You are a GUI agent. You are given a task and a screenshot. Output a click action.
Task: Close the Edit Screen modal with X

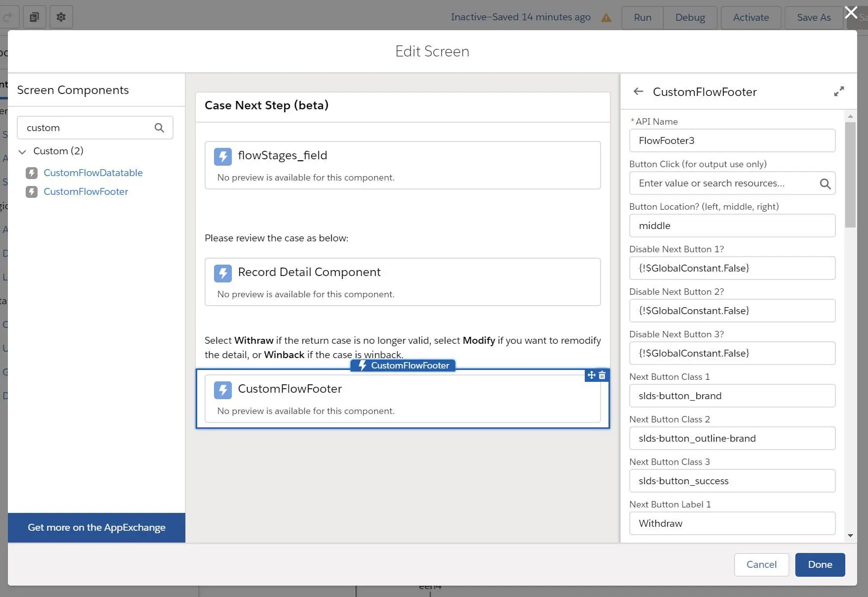[x=851, y=12]
